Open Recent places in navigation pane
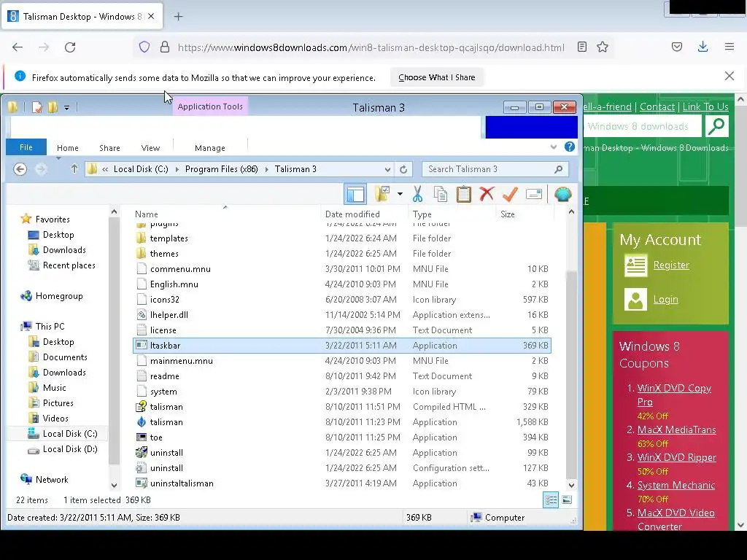 (69, 265)
